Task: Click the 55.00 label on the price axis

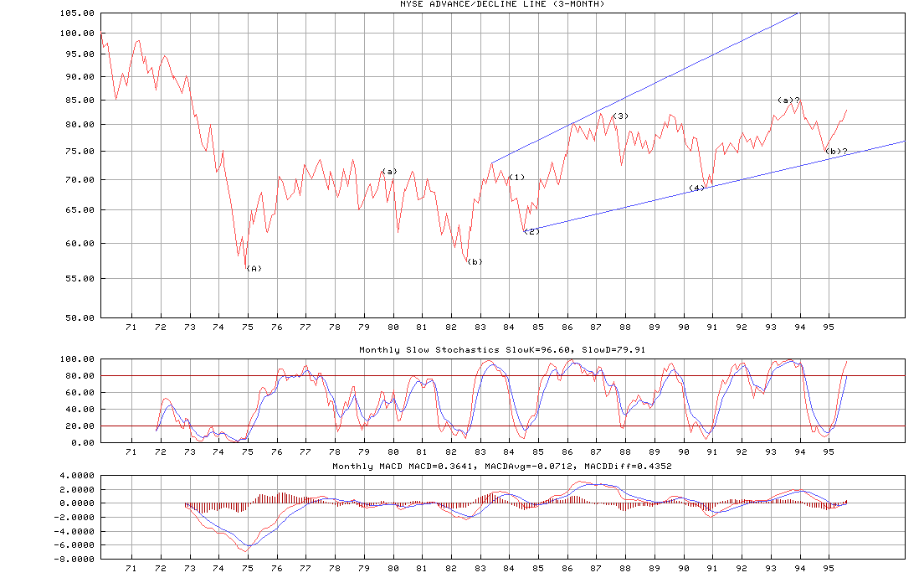Action: [80, 278]
